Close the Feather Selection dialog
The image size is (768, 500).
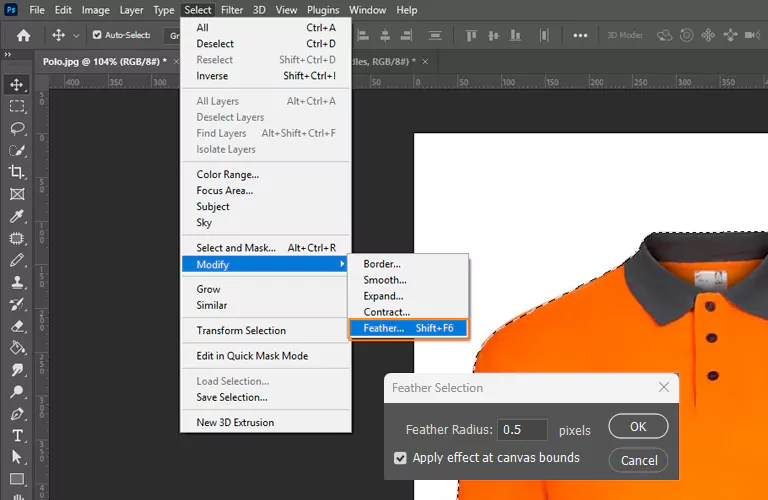click(664, 387)
